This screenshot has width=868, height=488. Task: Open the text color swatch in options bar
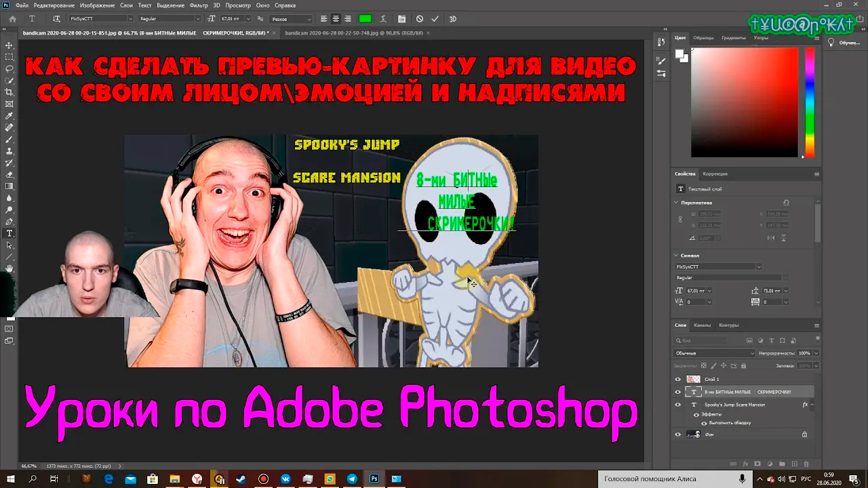pos(366,18)
